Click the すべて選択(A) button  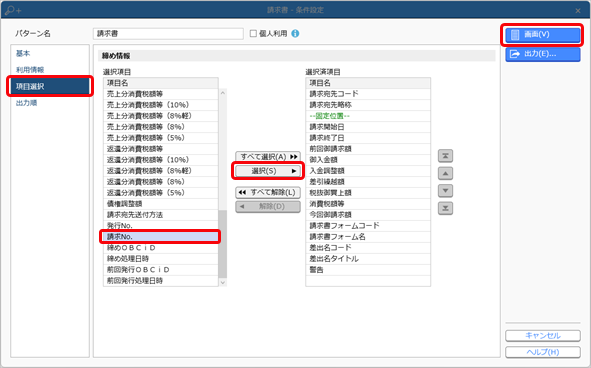(268, 156)
